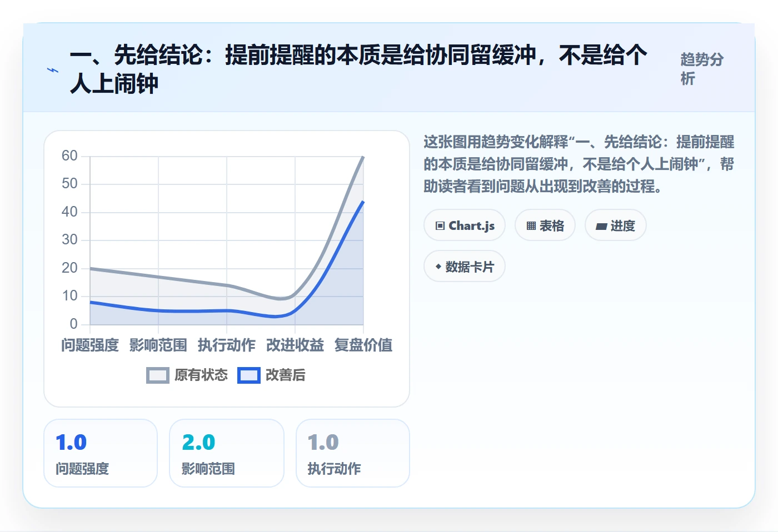Click the 执行动作 x-axis label on the chart

(x=227, y=345)
